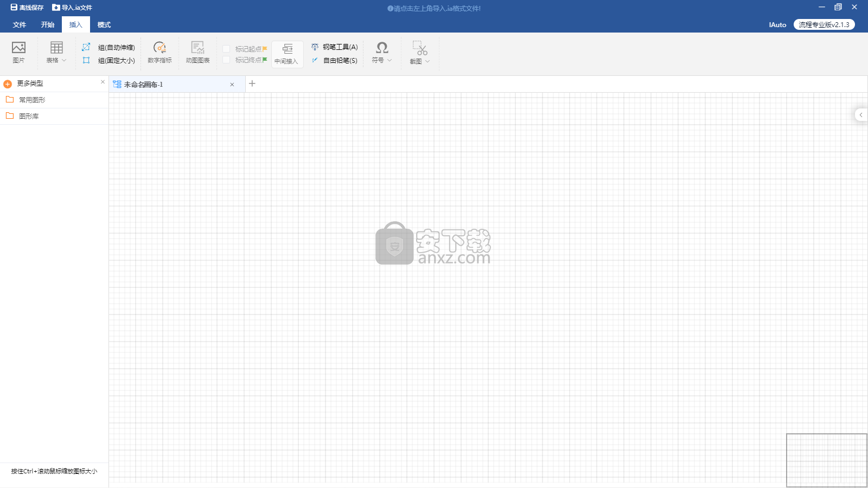
Task: Click the IAuto label
Action: coord(777,25)
